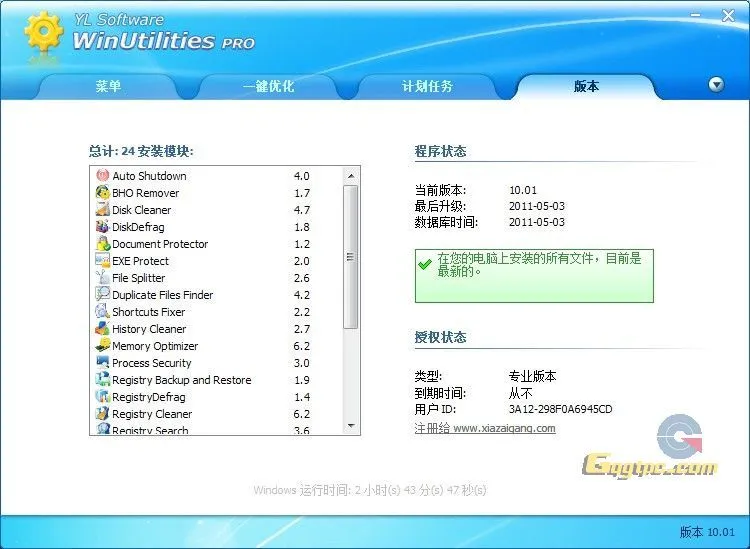Minimize the WinUtilities window

(x=695, y=15)
